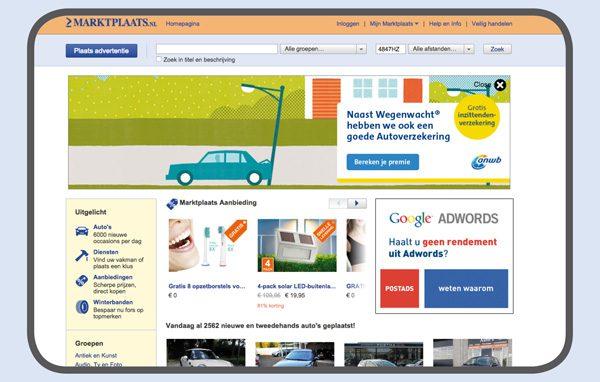Open Help en info
This screenshot has width=600, height=382.
pos(445,24)
